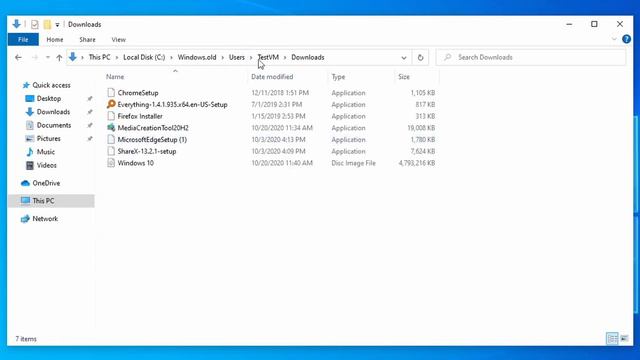Sort by Size column header

point(404,77)
